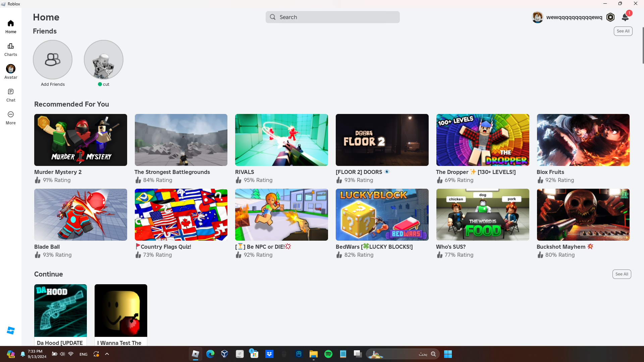Open friend cut's avatar
Viewport: 644px width, 362px height.
tap(104, 60)
